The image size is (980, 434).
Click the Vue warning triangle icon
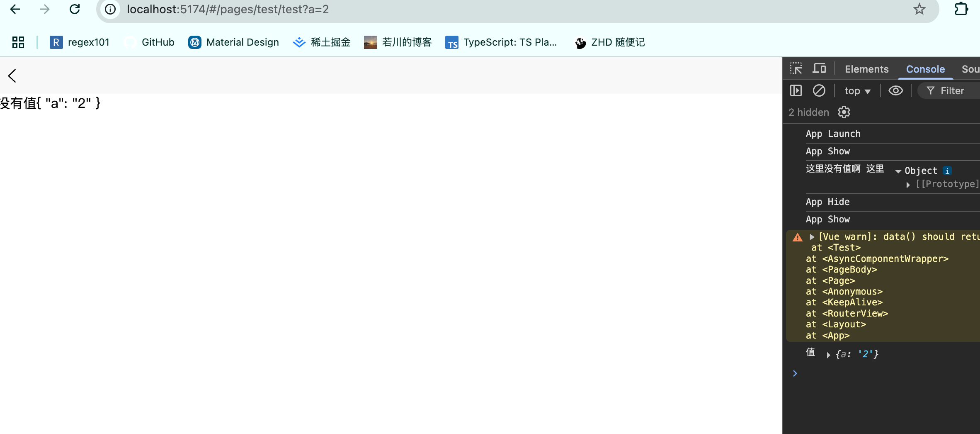(x=797, y=237)
